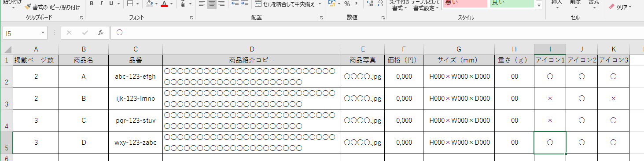Viewport: 644px width, 161px height.
Task: Click the phonetic guide (furigana) icon
Action: pyautogui.click(x=183, y=4)
